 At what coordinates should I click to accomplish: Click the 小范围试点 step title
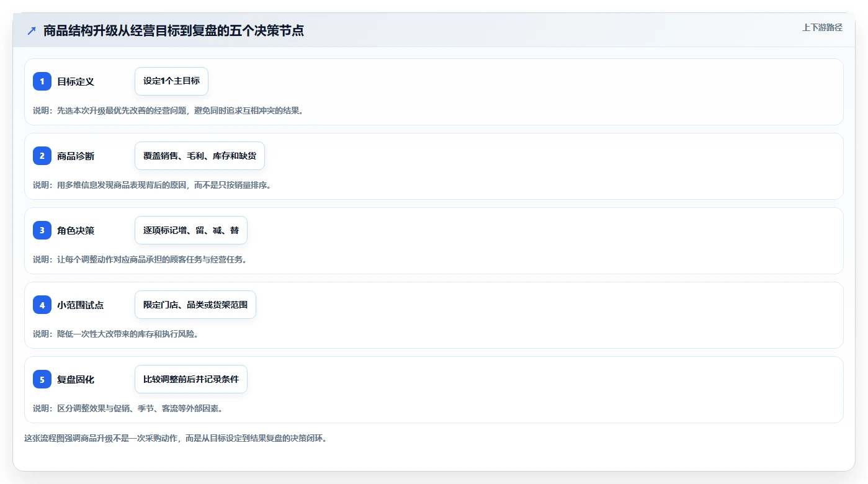(x=81, y=305)
